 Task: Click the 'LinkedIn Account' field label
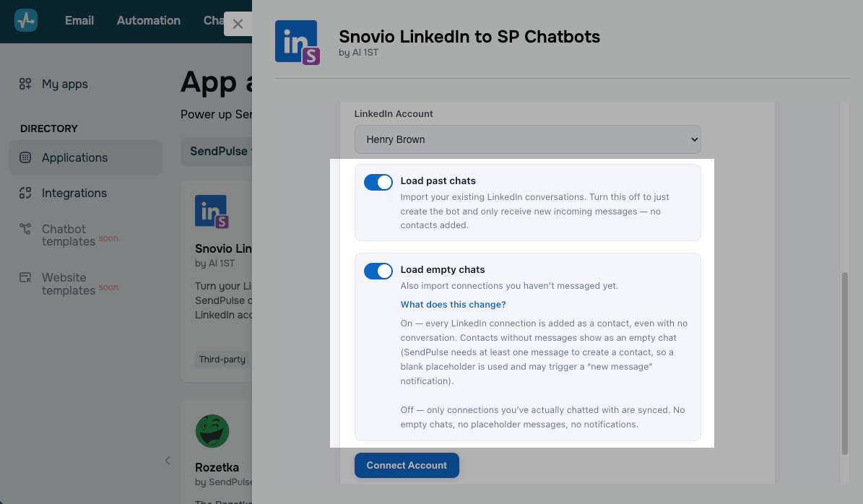pyautogui.click(x=394, y=114)
